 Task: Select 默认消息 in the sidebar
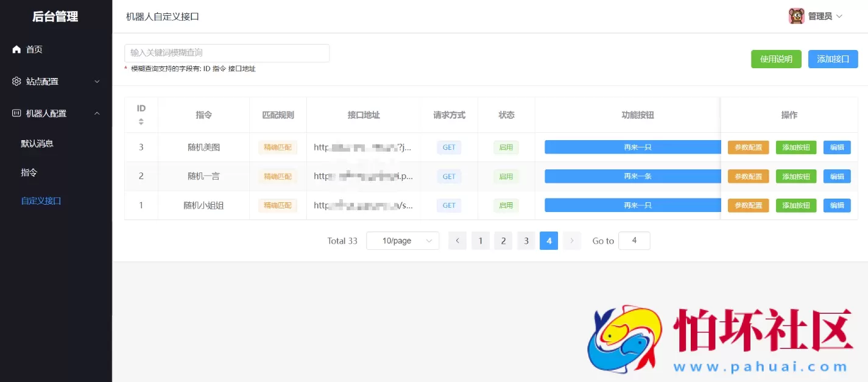(38, 143)
